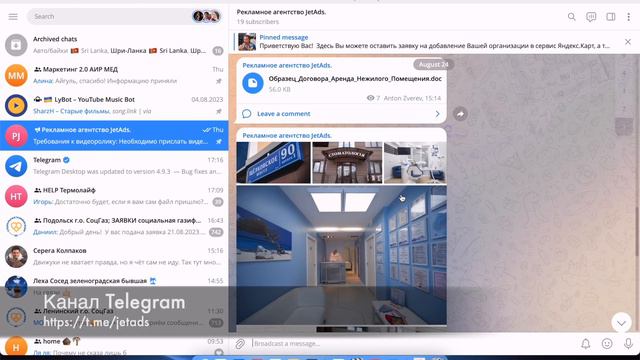Click the Telegram verified badge
640x360 pixels.
click(66, 160)
